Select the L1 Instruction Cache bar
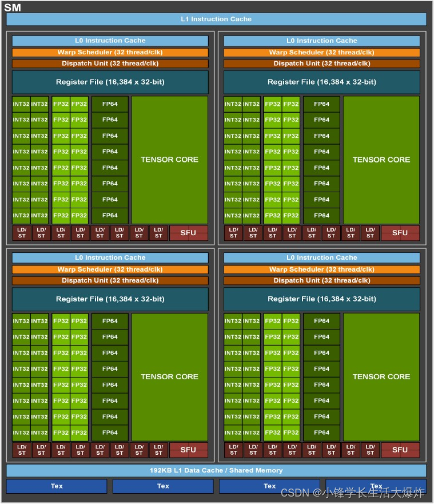 click(216, 19)
